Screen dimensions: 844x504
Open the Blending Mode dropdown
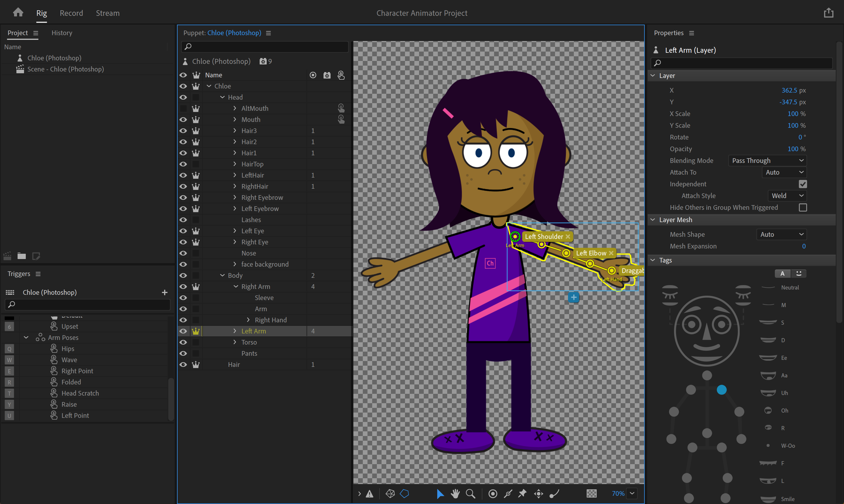pos(768,160)
